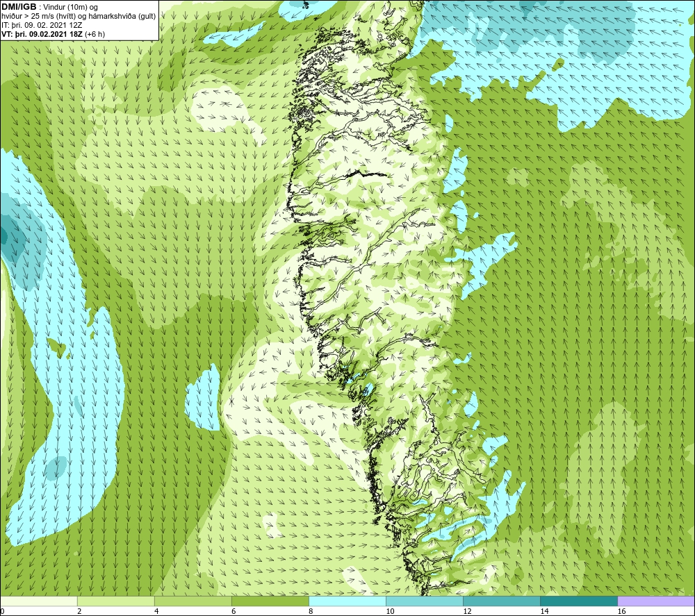Click the 'hviður > 25 m/s (hvítt)' line
695x616 pixels.
click(79, 17)
